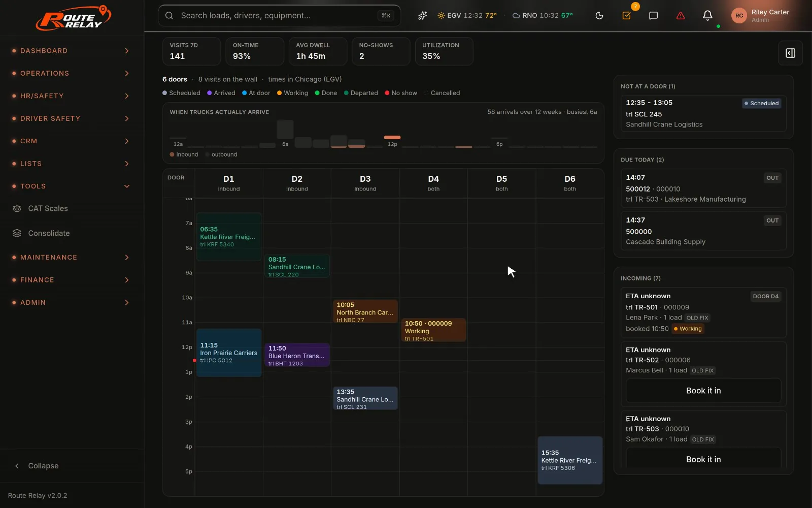Toggle No show legend filter
The image size is (812, 508).
point(401,93)
